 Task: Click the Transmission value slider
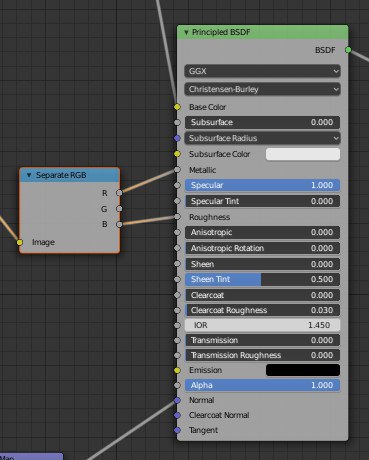tap(262, 340)
